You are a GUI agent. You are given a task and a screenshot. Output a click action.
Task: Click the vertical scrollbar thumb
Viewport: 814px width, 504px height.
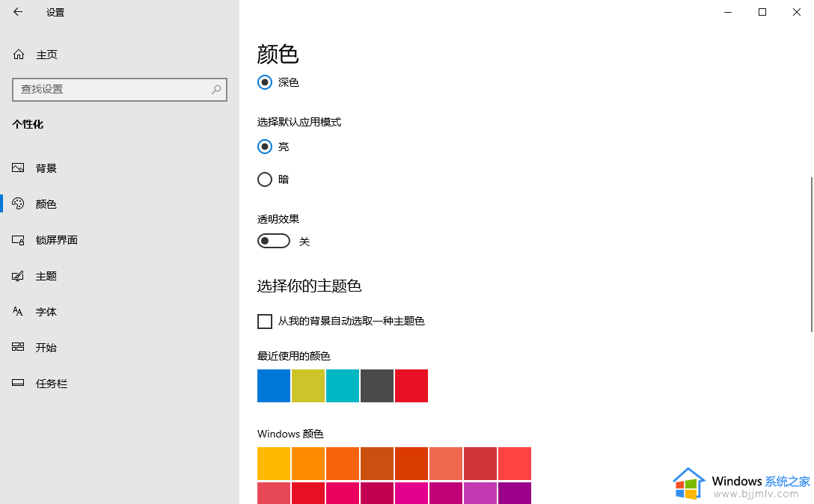pos(812,254)
